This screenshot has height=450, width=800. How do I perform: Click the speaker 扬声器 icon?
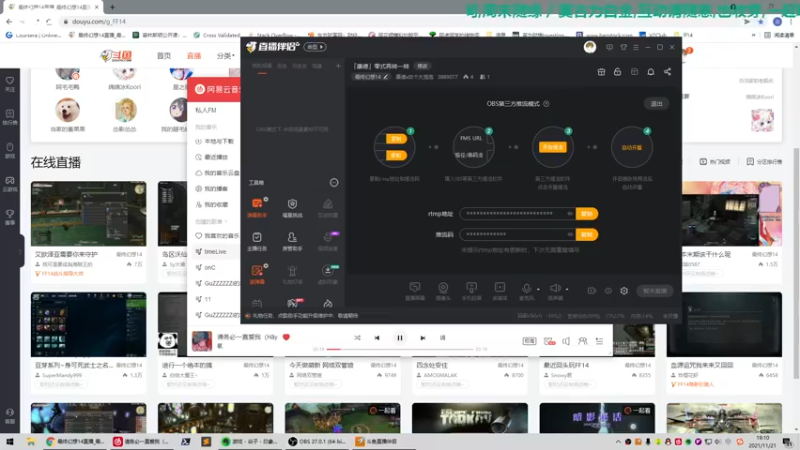tap(555, 288)
